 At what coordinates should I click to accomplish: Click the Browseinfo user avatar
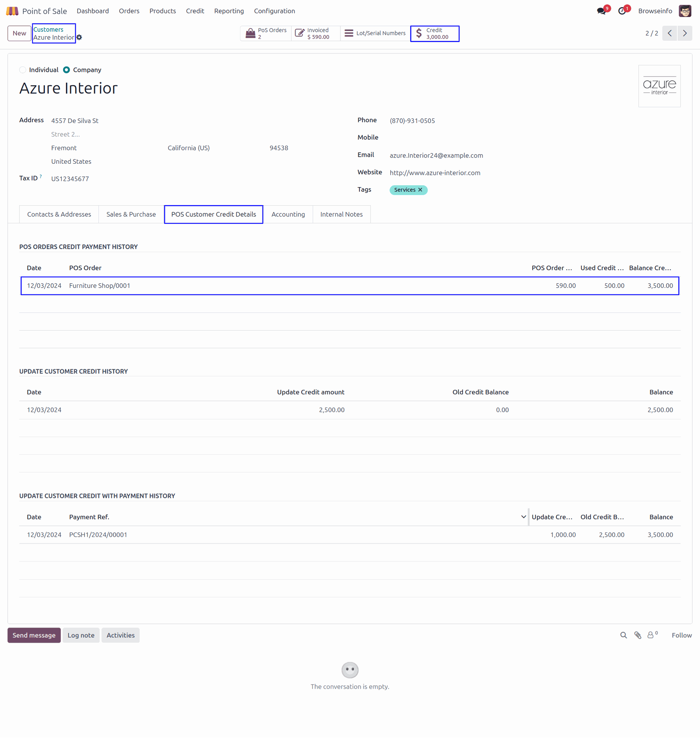pyautogui.click(x=685, y=11)
